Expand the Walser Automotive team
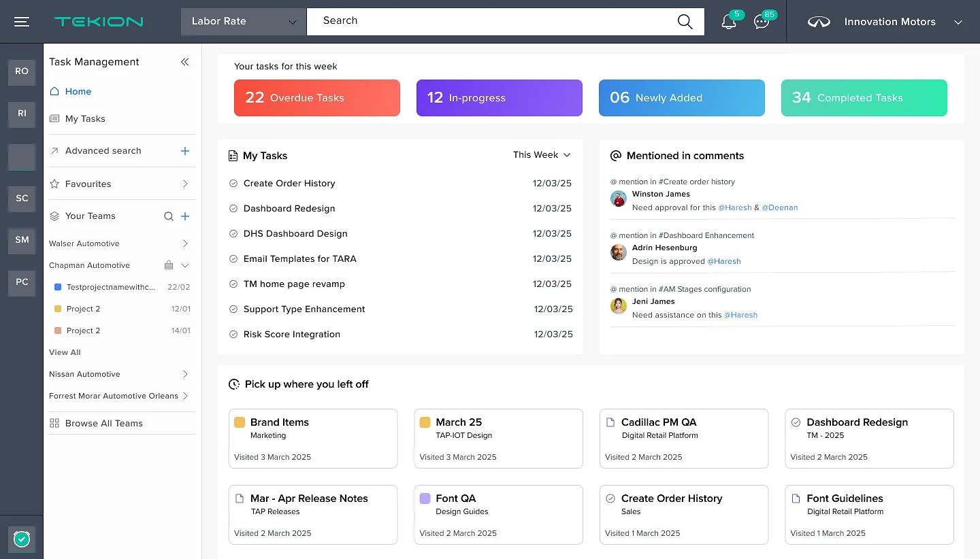Image resolution: width=980 pixels, height=559 pixels. [x=185, y=243]
